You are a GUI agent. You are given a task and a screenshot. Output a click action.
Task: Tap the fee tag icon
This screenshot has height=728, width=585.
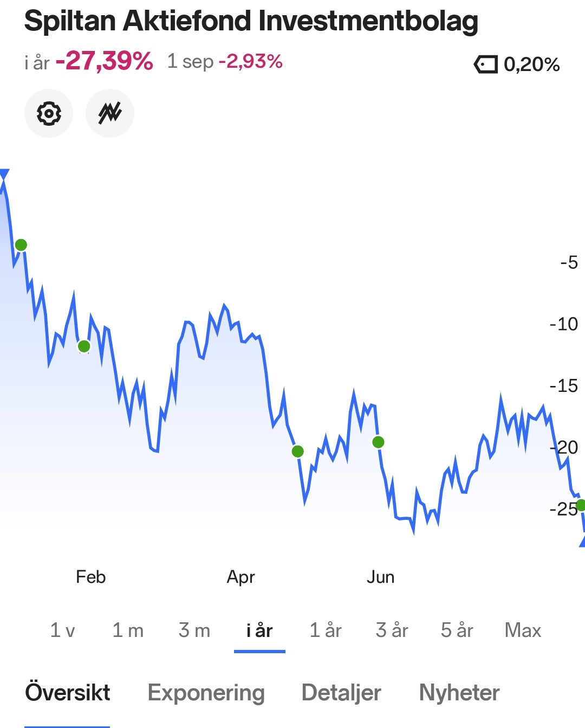pyautogui.click(x=485, y=65)
